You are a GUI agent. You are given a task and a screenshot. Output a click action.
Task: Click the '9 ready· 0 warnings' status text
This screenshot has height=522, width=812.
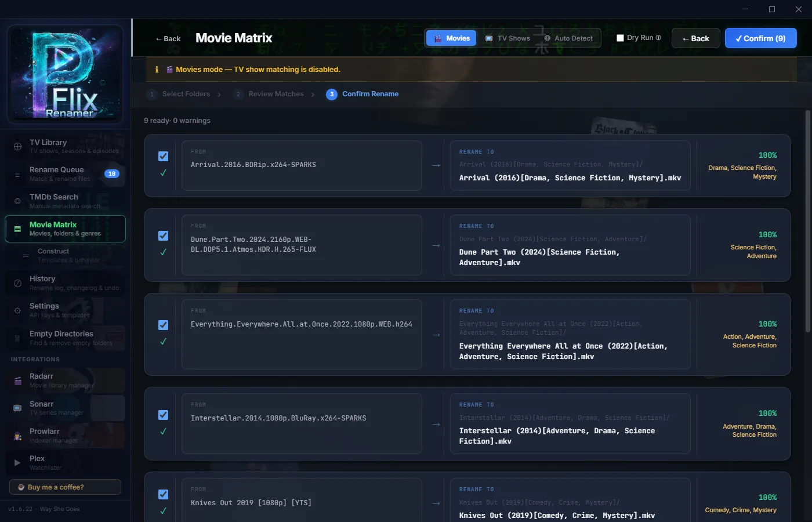click(177, 121)
